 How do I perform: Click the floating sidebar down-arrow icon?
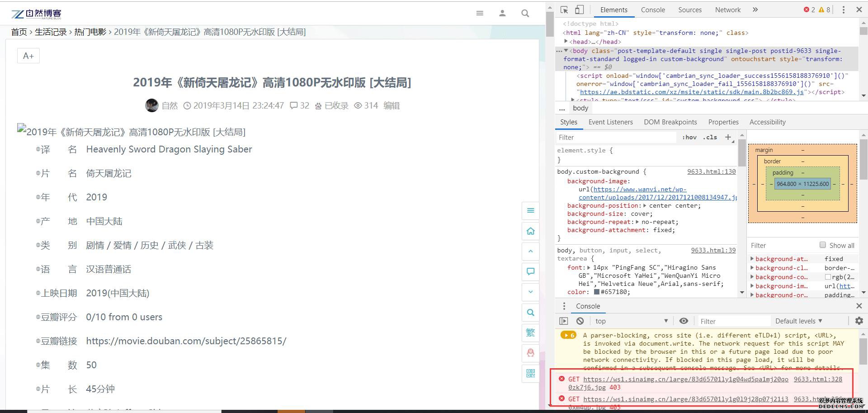530,292
